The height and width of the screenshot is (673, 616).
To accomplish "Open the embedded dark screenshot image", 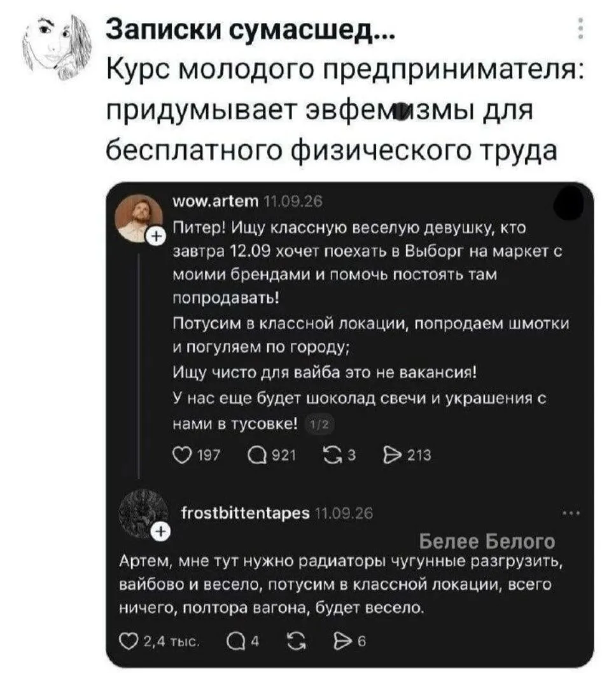I will pos(349,424).
